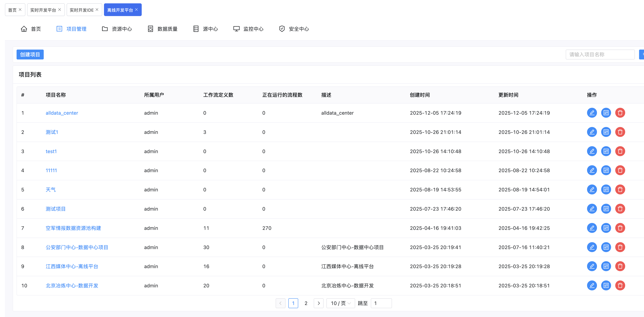Image resolution: width=644 pixels, height=317 pixels.
Task: Close the 实时开发IDE tab
Action: (x=97, y=10)
